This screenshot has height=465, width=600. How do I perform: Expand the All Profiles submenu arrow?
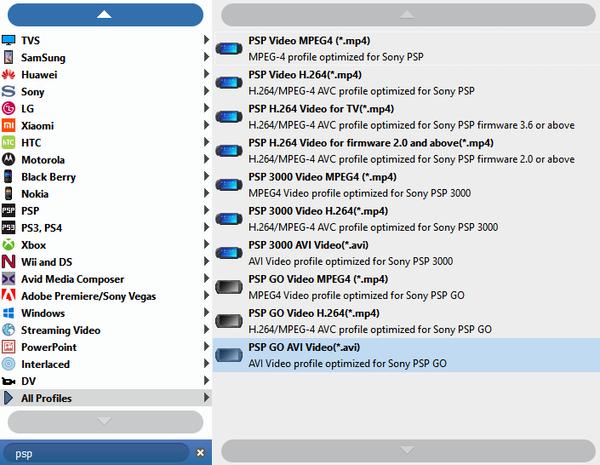pyautogui.click(x=206, y=398)
